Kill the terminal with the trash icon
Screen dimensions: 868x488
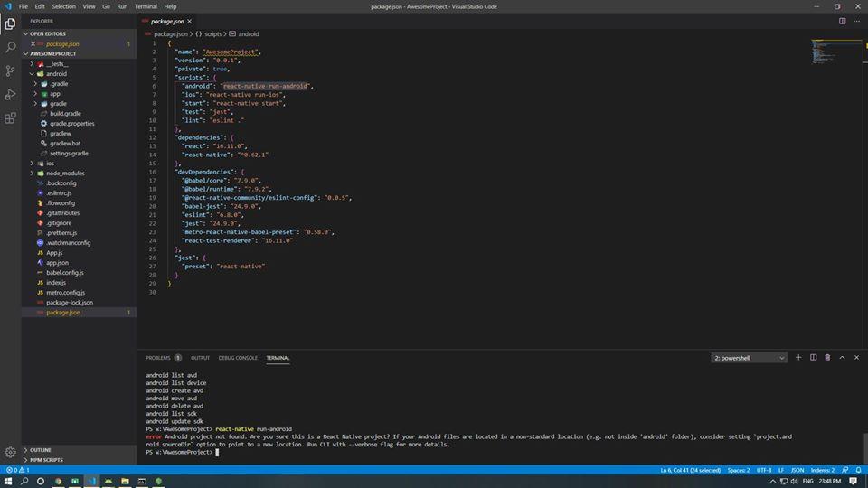(827, 358)
